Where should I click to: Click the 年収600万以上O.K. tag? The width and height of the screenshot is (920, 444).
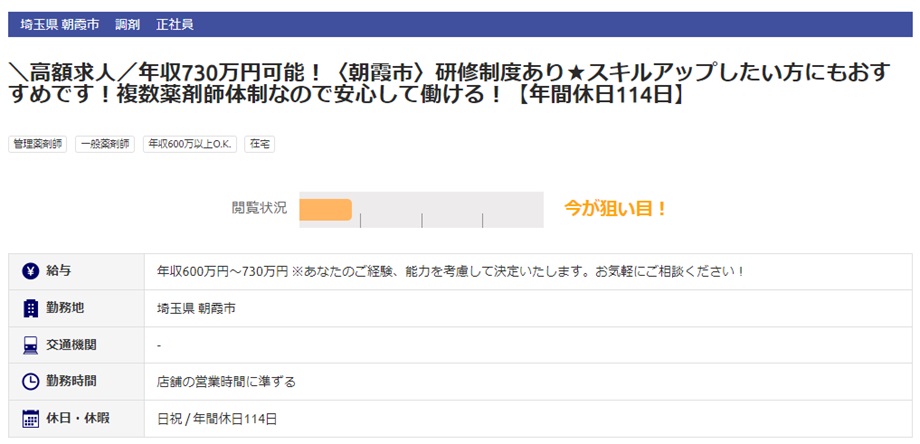(190, 144)
